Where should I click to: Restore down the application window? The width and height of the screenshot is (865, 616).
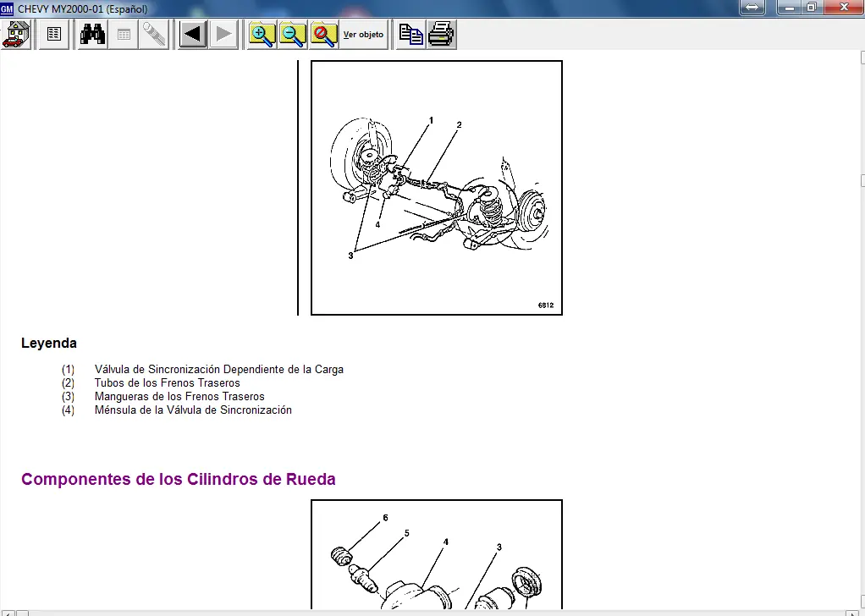coord(813,7)
